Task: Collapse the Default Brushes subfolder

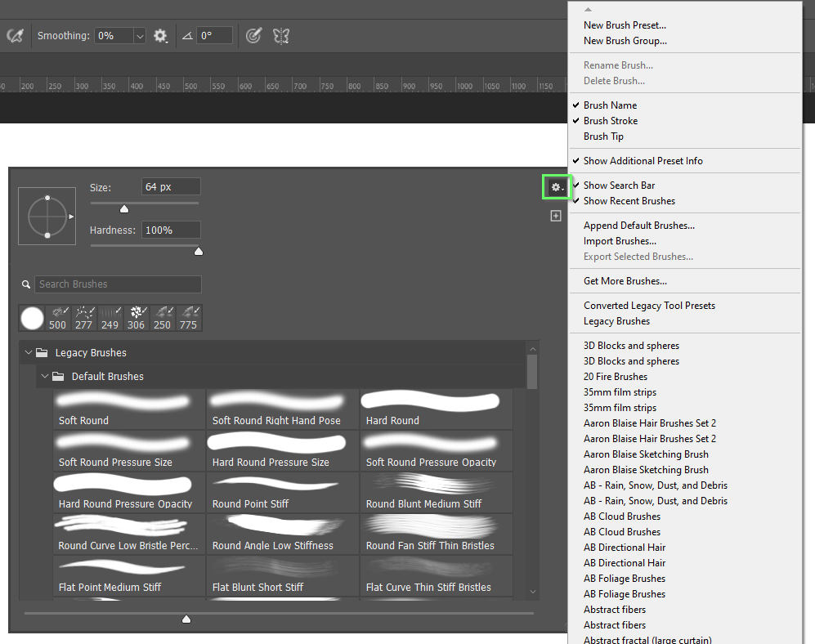Action: pyautogui.click(x=45, y=377)
